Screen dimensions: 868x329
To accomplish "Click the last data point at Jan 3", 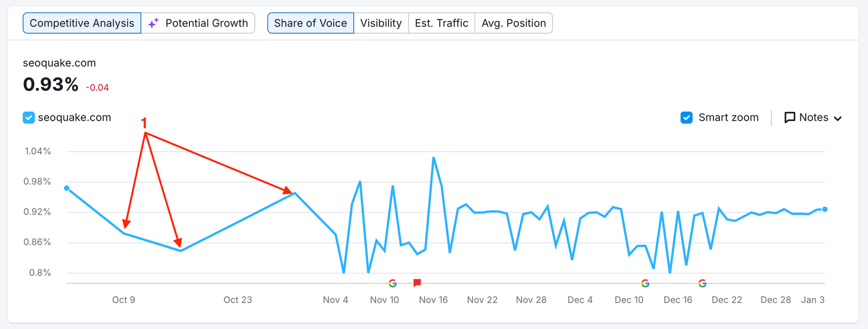I will click(825, 209).
